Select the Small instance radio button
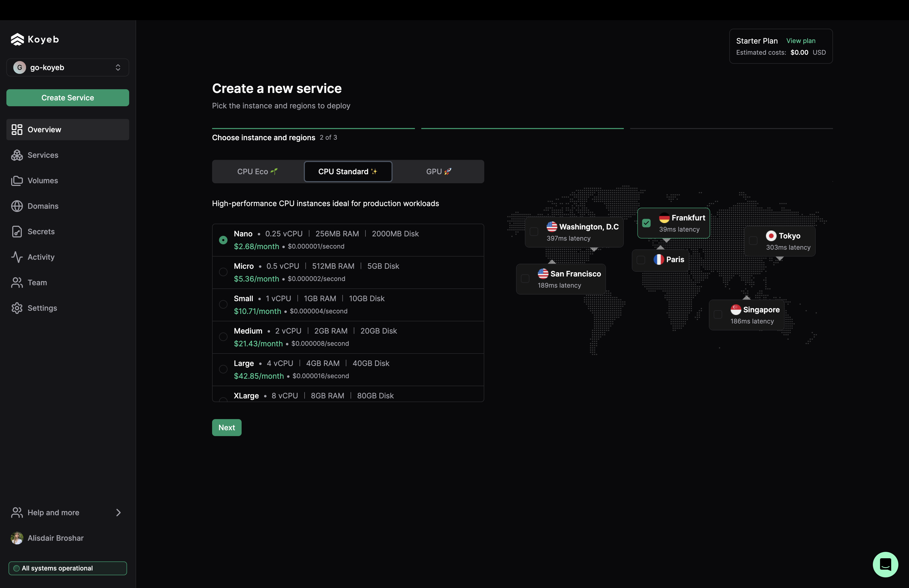 coord(223,305)
